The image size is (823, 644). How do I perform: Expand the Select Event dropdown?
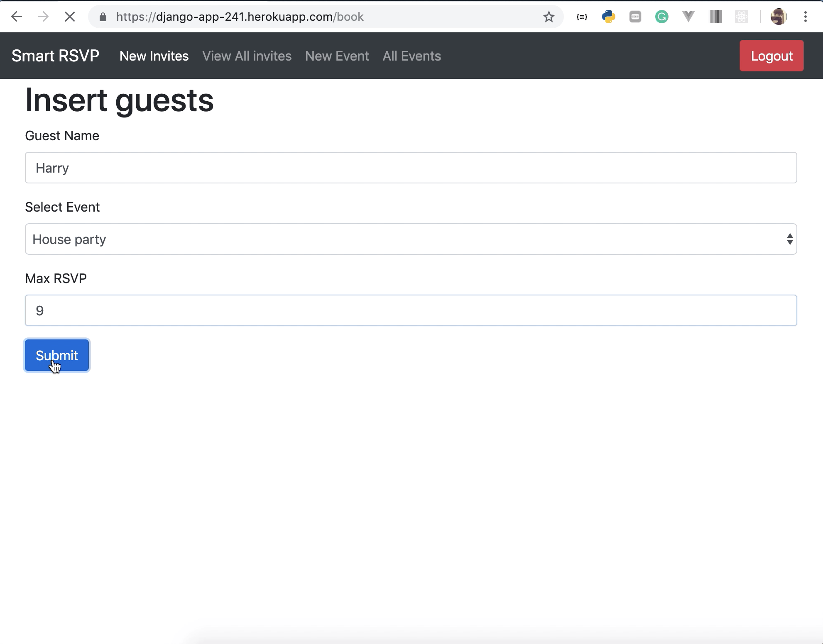(410, 239)
